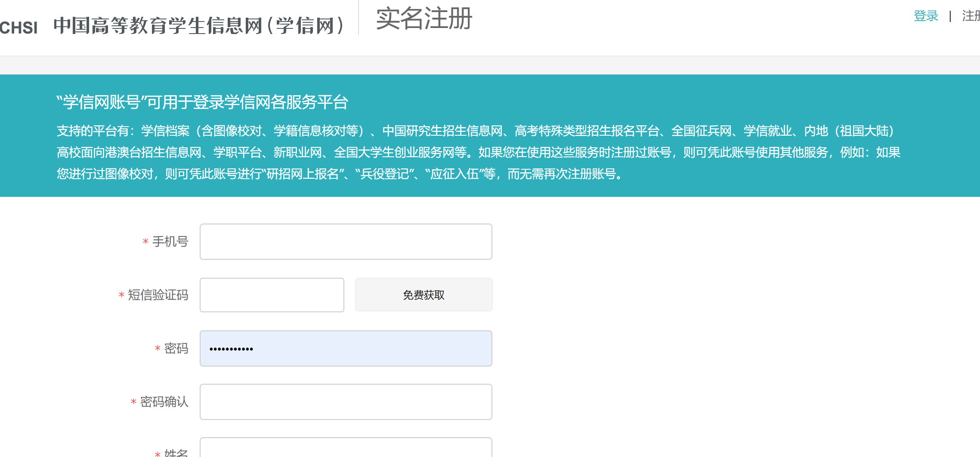Focus the 短信验证码 input field
Screen dimensions: 980x457
tap(272, 295)
